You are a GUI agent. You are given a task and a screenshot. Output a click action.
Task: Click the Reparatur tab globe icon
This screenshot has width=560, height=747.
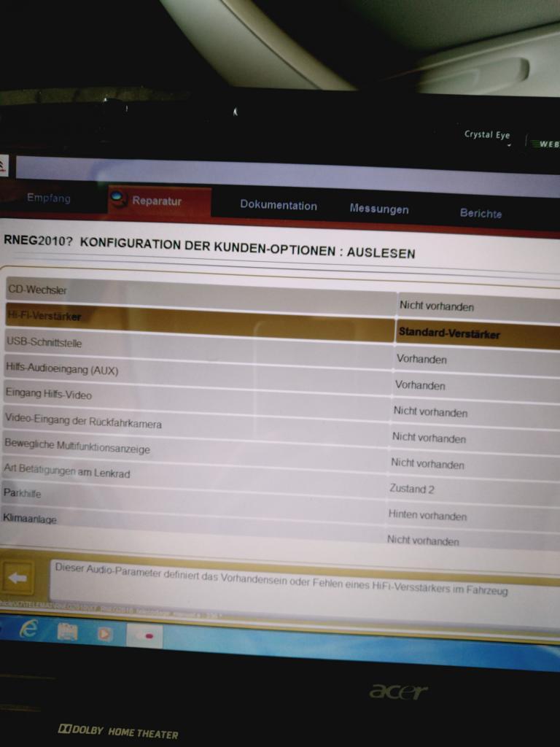coord(118,198)
